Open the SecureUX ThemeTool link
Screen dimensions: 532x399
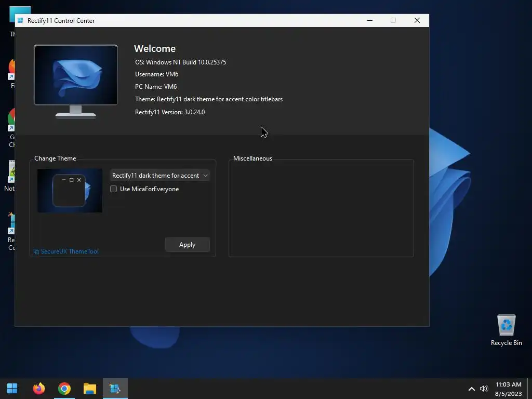click(x=66, y=251)
